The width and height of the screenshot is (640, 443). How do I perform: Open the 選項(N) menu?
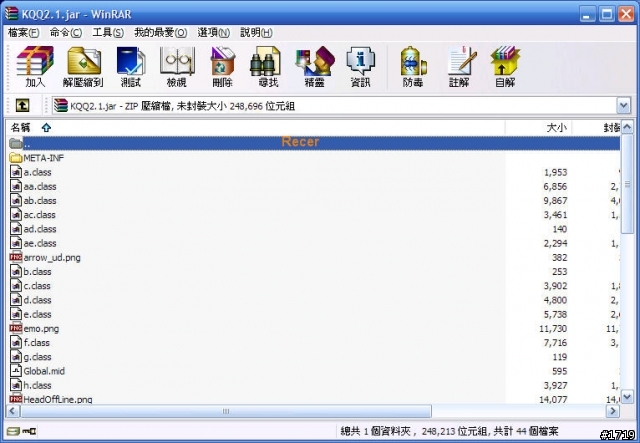click(x=214, y=33)
